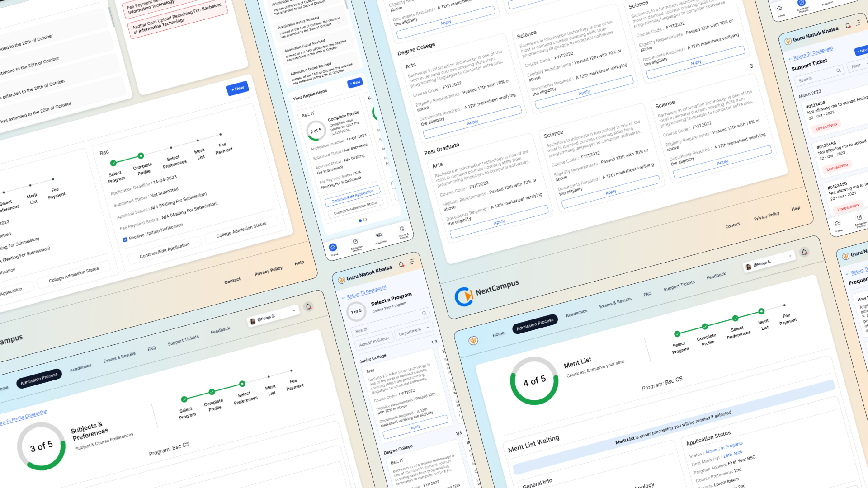
Task: Click Apply on Post Graduate Arts card
Action: [499, 222]
